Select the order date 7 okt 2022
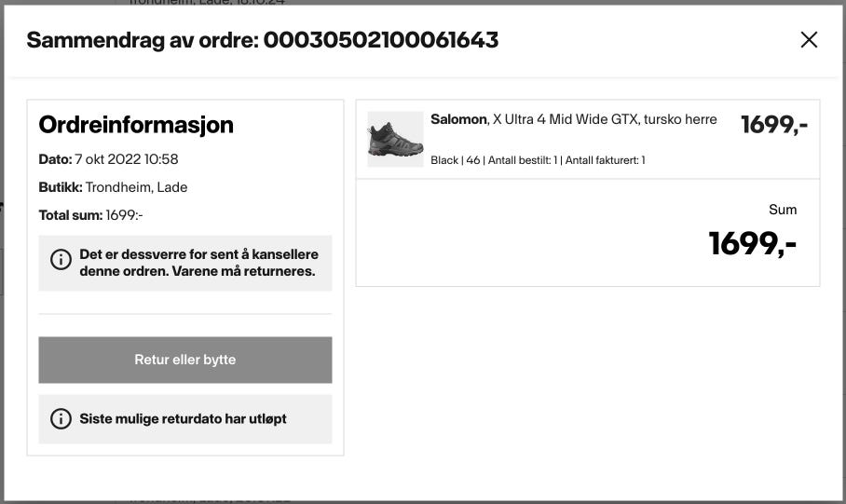The width and height of the screenshot is (846, 504). (x=127, y=159)
